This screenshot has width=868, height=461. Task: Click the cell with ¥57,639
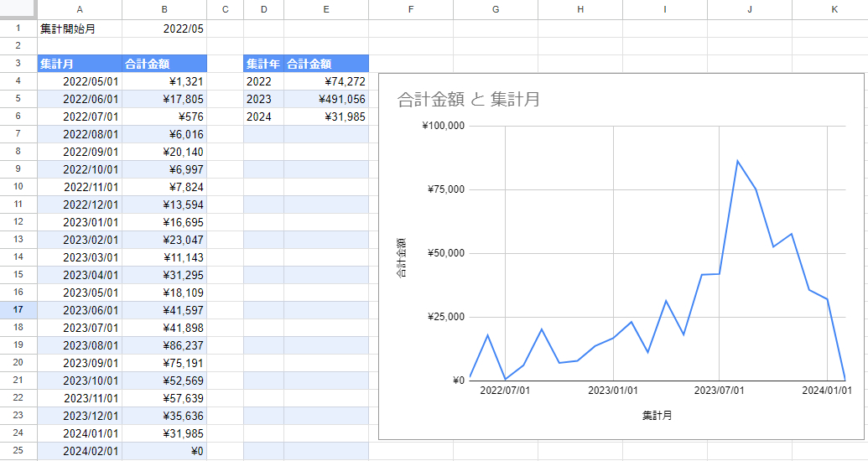point(164,398)
